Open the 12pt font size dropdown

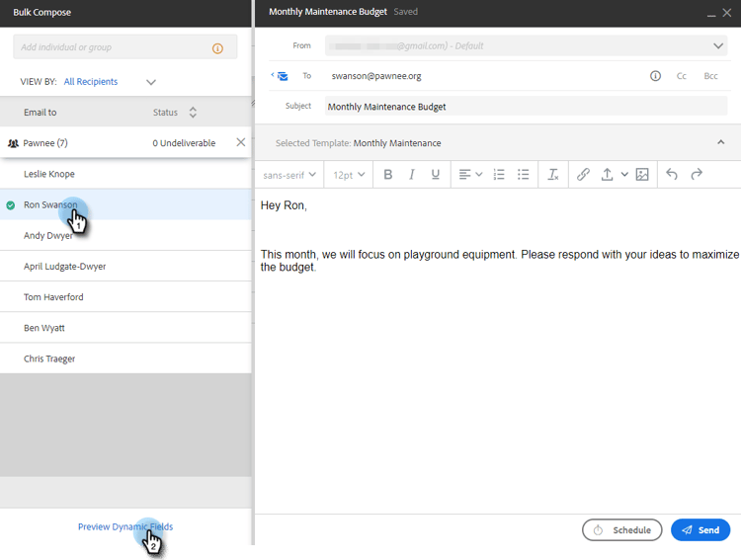coord(349,175)
